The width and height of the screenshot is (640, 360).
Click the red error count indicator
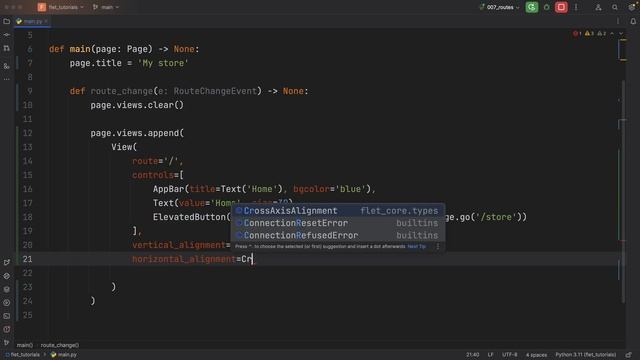click(x=577, y=33)
